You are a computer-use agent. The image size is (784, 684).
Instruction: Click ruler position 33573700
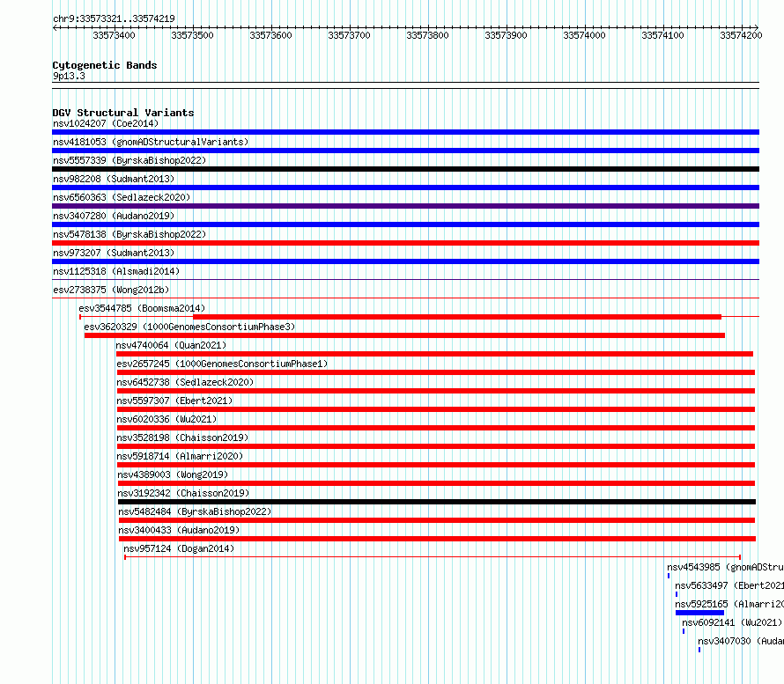[x=350, y=35]
